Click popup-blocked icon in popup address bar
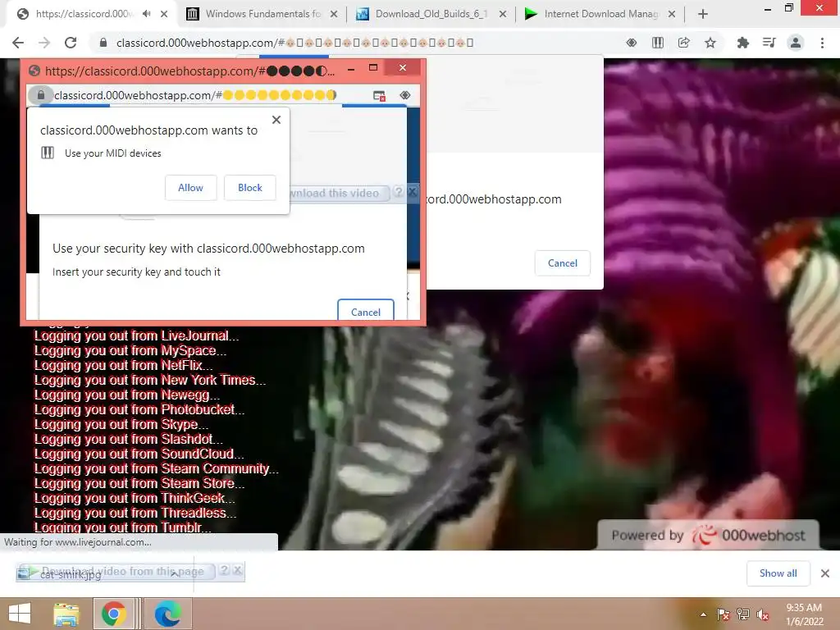Viewport: 840px width, 630px height. (379, 95)
